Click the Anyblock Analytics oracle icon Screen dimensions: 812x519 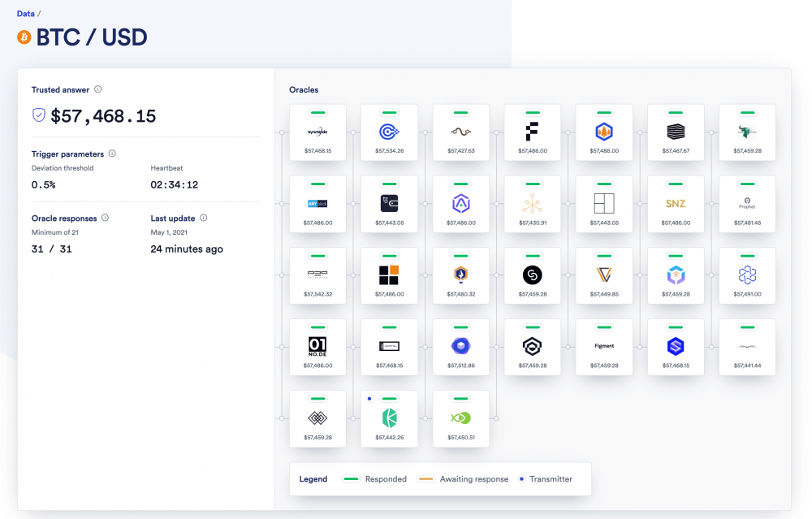tap(318, 201)
